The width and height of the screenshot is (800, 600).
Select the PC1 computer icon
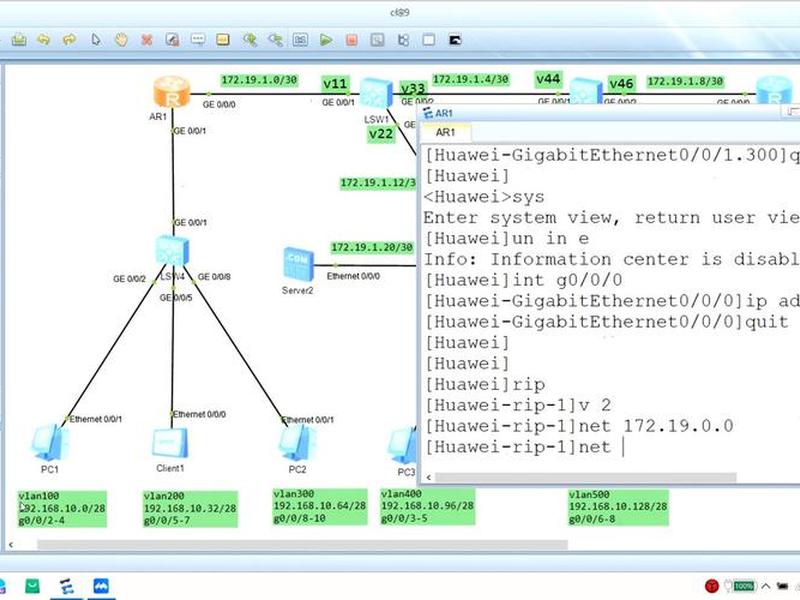[50, 443]
